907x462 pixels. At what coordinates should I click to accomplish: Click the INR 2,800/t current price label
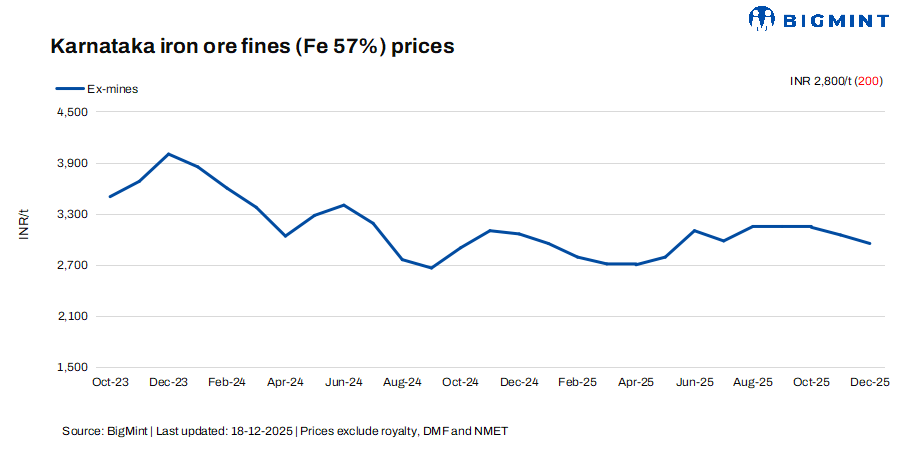click(820, 82)
